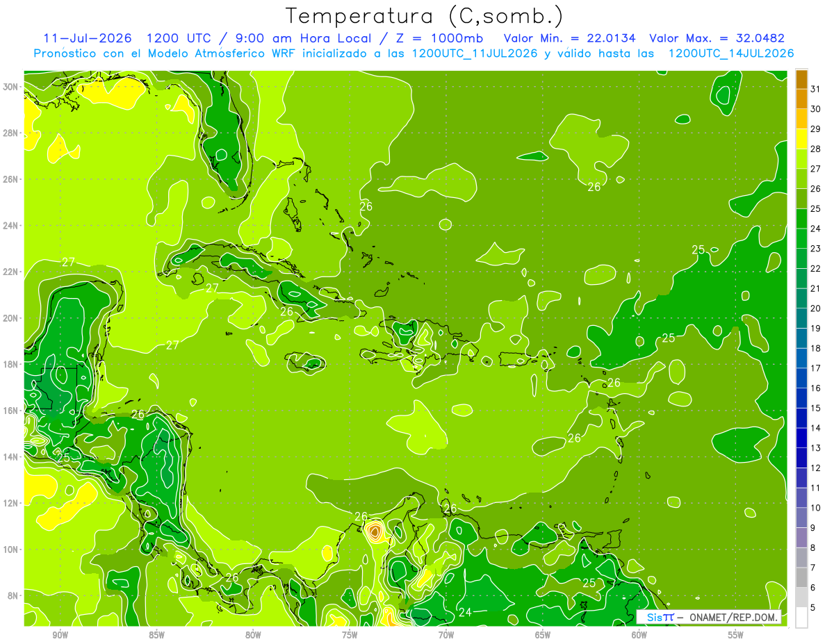The width and height of the screenshot is (834, 644).
Task: Click the "18N" latitude axis label
Action: coord(10,364)
